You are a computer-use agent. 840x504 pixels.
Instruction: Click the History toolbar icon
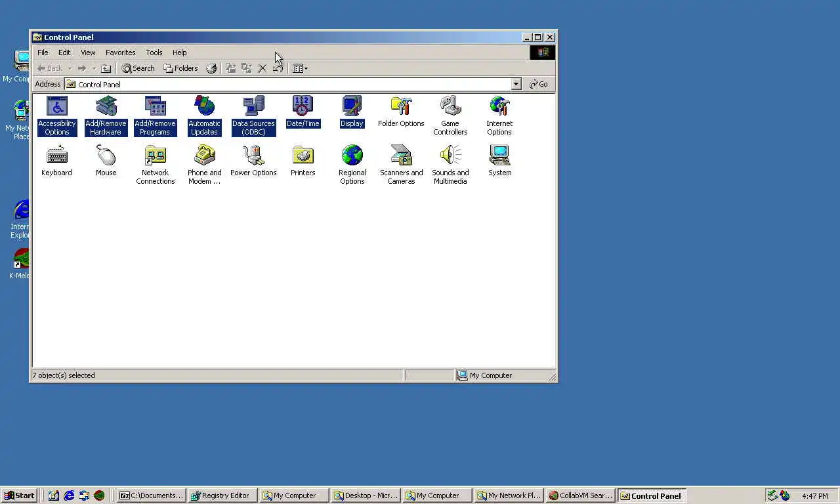click(x=211, y=68)
